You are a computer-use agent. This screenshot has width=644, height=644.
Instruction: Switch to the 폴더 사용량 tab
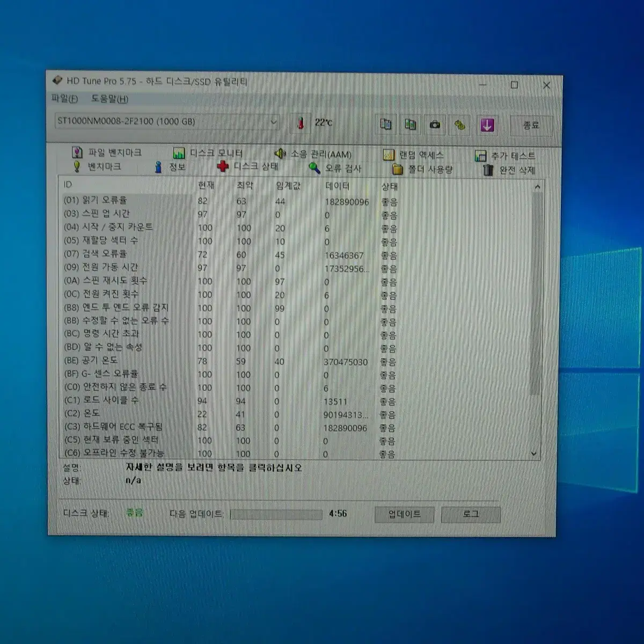coord(422,169)
